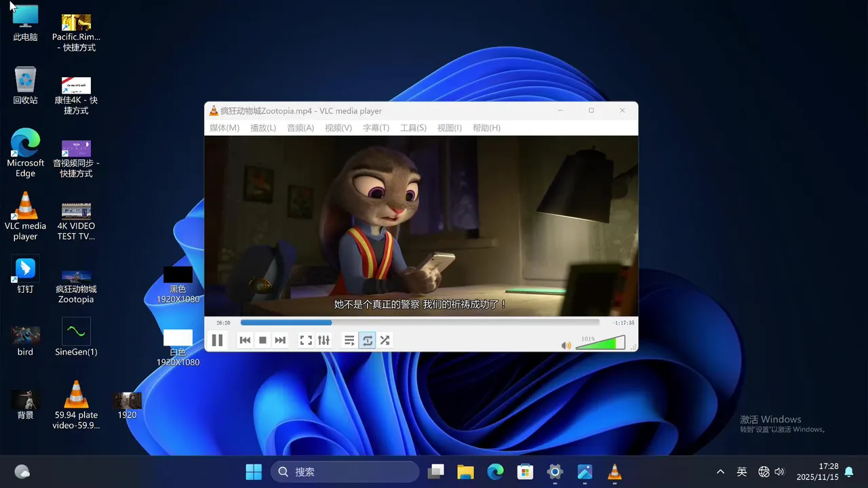Click VLC cone on taskbar
This screenshot has width=868, height=488.
click(614, 472)
